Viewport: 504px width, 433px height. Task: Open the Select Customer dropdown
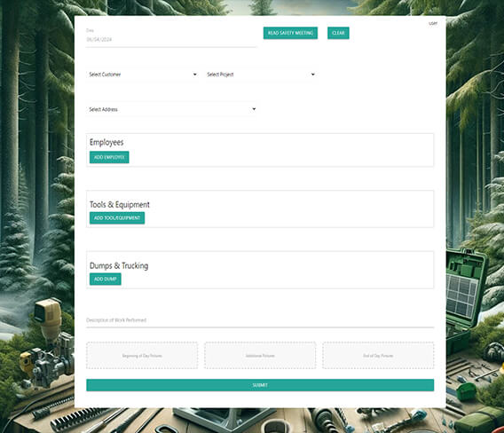pyautogui.click(x=142, y=75)
